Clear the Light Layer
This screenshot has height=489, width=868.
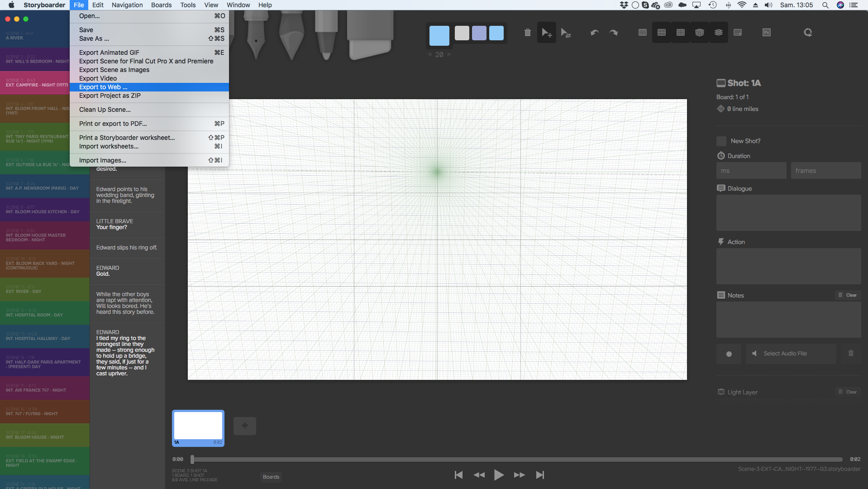pos(848,392)
